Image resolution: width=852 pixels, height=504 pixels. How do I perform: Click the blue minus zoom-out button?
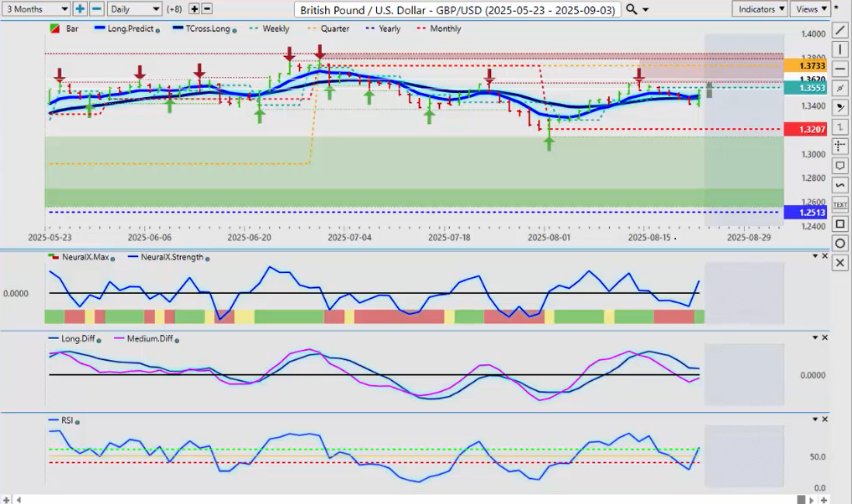pos(96,8)
